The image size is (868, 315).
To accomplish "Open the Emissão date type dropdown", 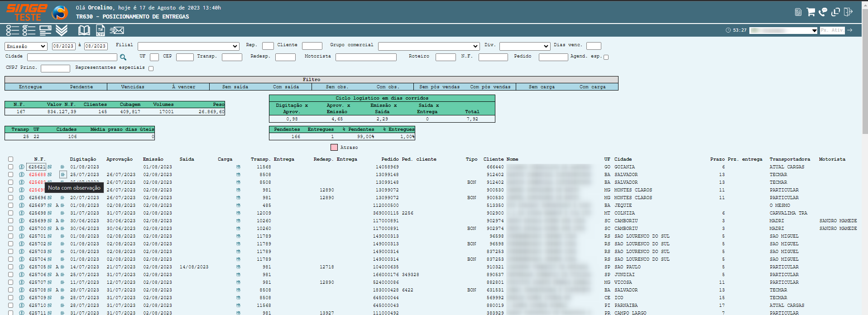I will click(x=26, y=46).
